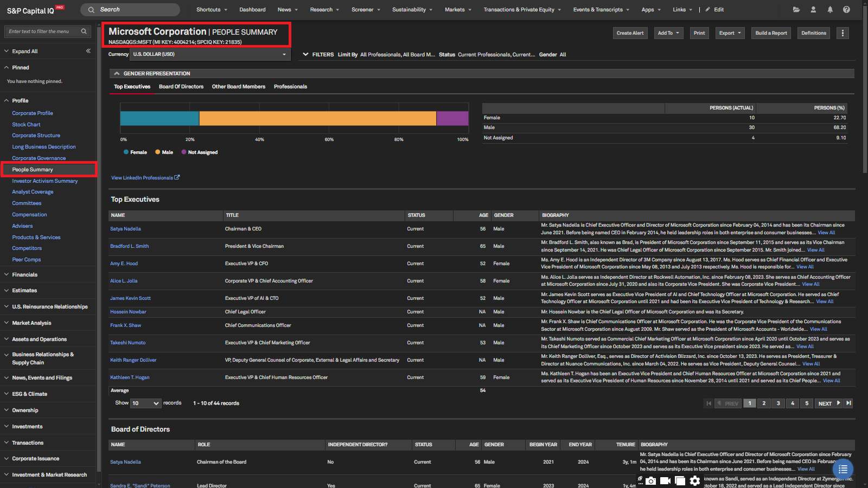Click the Create Alert button
The width and height of the screenshot is (868, 488).
pos(630,33)
